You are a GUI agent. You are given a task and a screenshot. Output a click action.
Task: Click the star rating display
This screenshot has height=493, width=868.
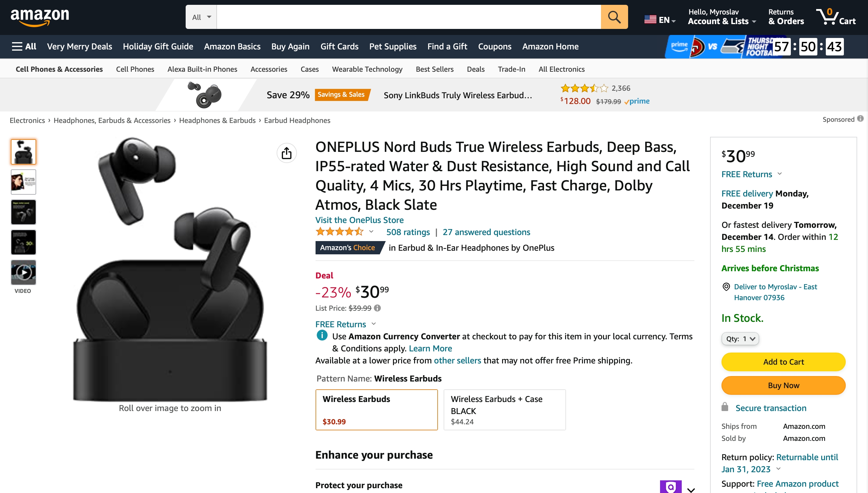tap(339, 232)
